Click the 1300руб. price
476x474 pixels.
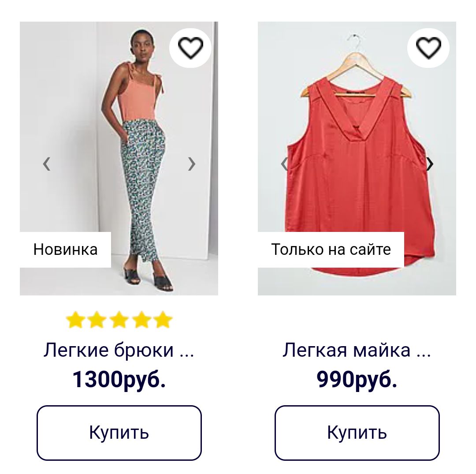click(119, 379)
